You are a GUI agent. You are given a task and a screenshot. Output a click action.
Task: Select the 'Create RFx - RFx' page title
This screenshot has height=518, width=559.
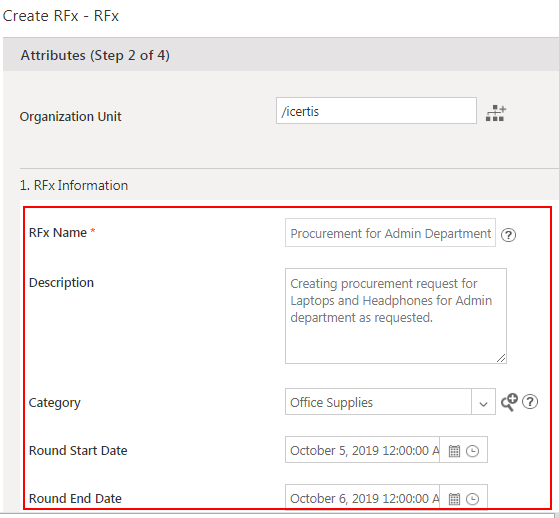tap(61, 16)
